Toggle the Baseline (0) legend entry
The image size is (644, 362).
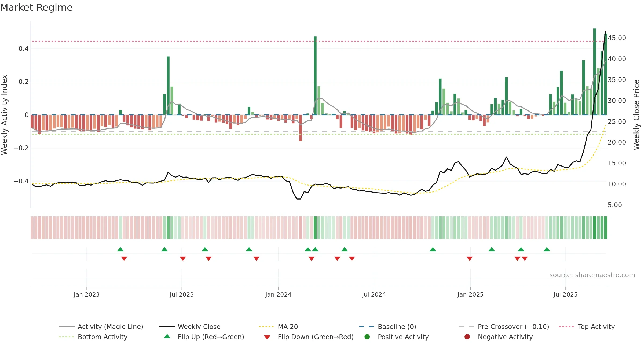pos(388,327)
